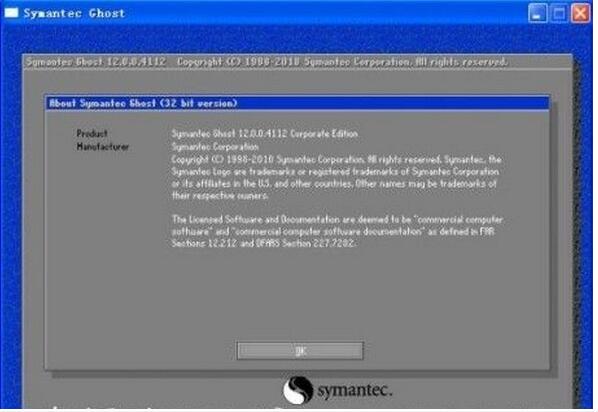The image size is (598, 412).
Task: Click the Symantec Ghost window title text
Action: point(74,13)
